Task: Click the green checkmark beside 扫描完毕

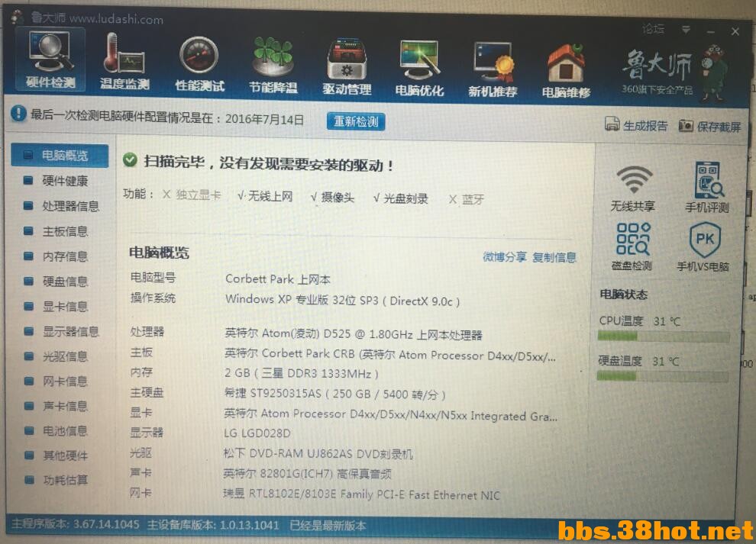Action: 130,159
